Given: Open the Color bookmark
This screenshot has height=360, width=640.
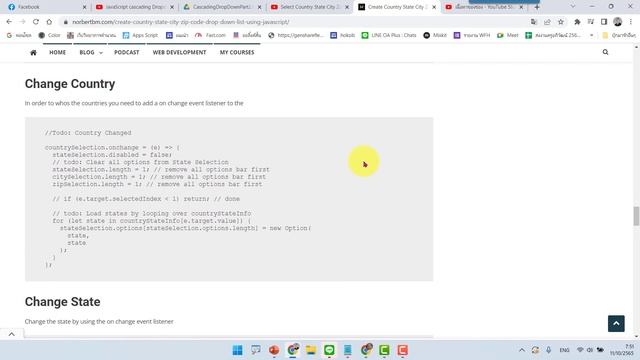Looking at the screenshot, I should pyautogui.click(x=49, y=36).
